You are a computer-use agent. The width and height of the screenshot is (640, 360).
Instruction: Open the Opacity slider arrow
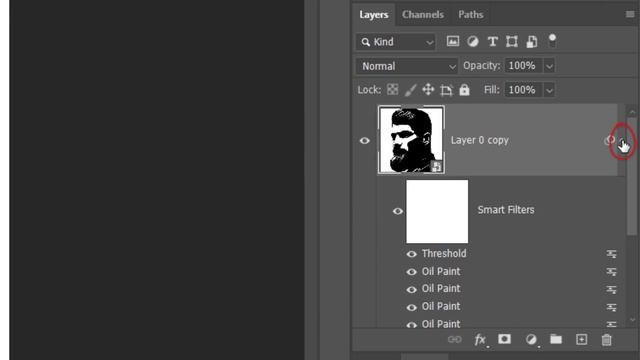point(549,66)
